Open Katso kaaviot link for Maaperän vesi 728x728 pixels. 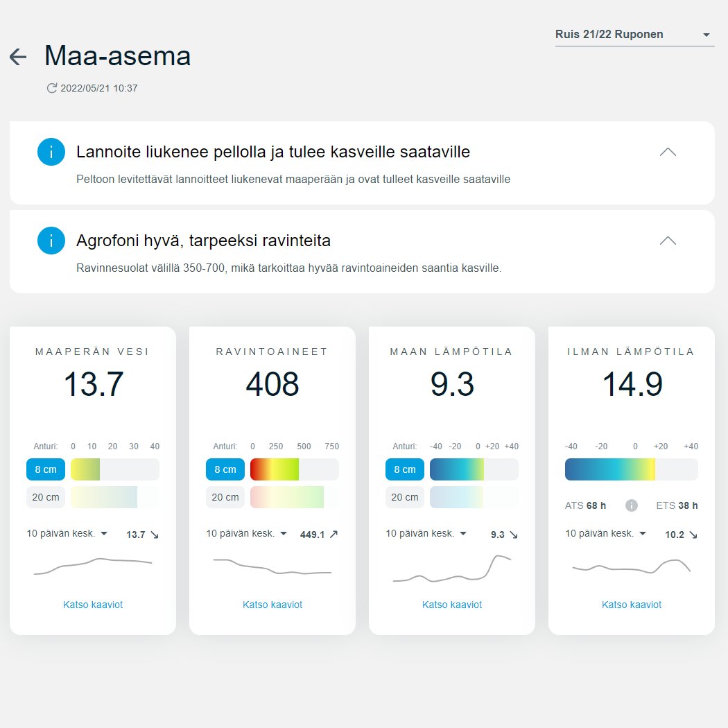point(93,605)
